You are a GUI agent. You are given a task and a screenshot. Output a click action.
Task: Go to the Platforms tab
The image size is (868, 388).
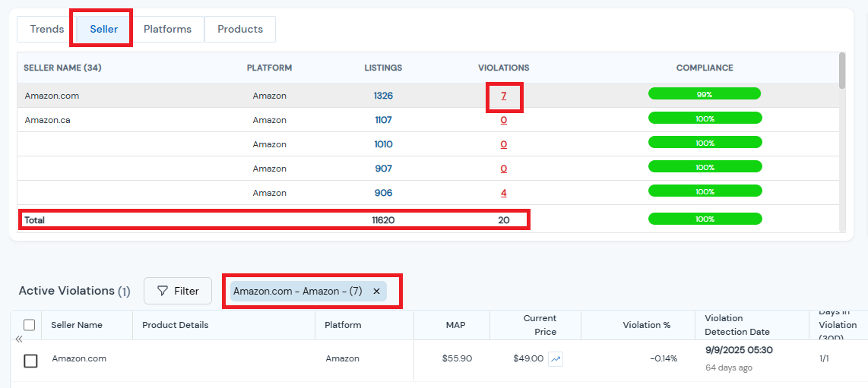[167, 30]
